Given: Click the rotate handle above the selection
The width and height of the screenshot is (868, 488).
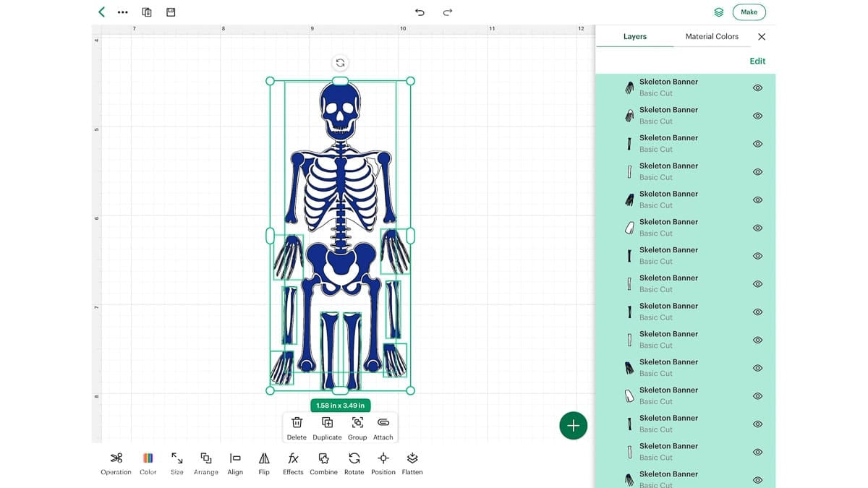Looking at the screenshot, I should [x=340, y=63].
